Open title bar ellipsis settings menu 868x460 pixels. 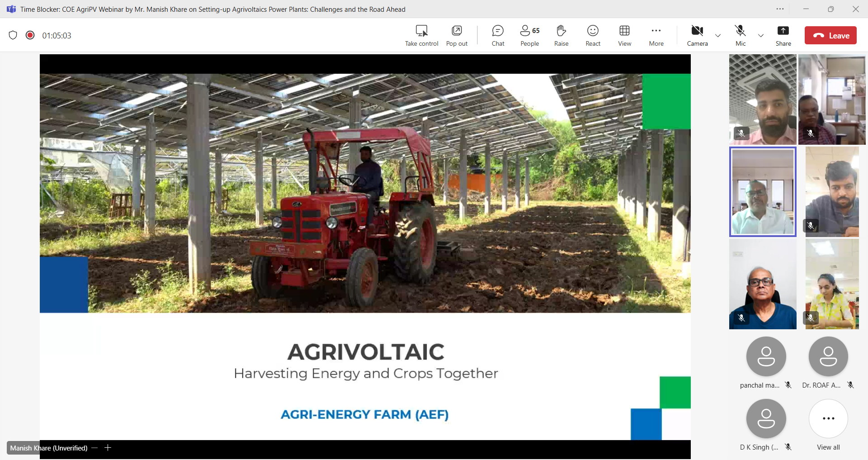tap(780, 9)
